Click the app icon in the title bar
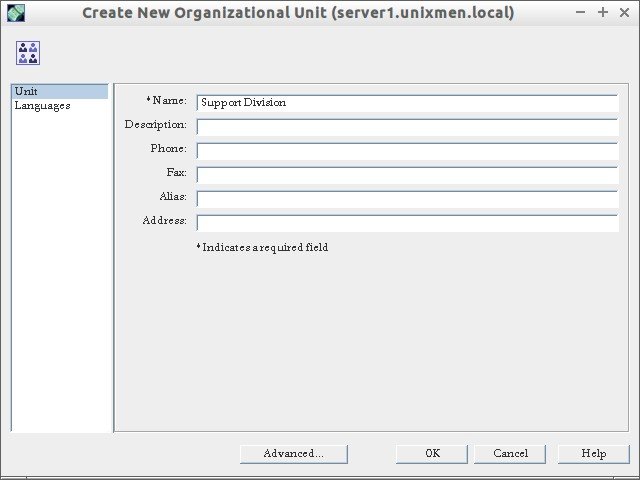This screenshot has height=480, width=640. [x=16, y=13]
